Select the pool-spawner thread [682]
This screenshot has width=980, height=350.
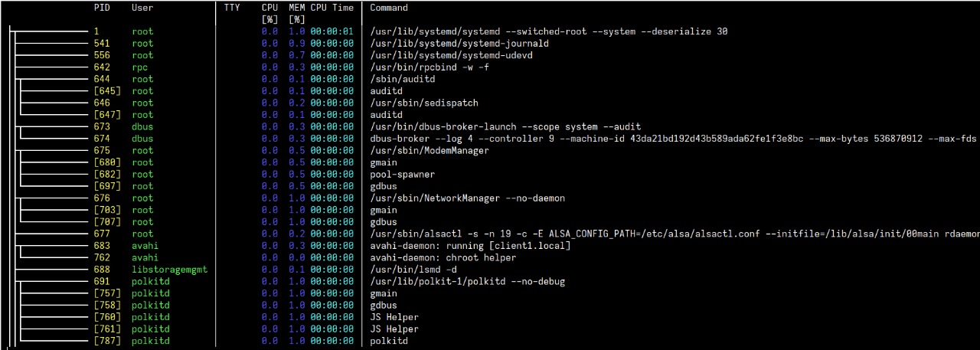point(490,175)
